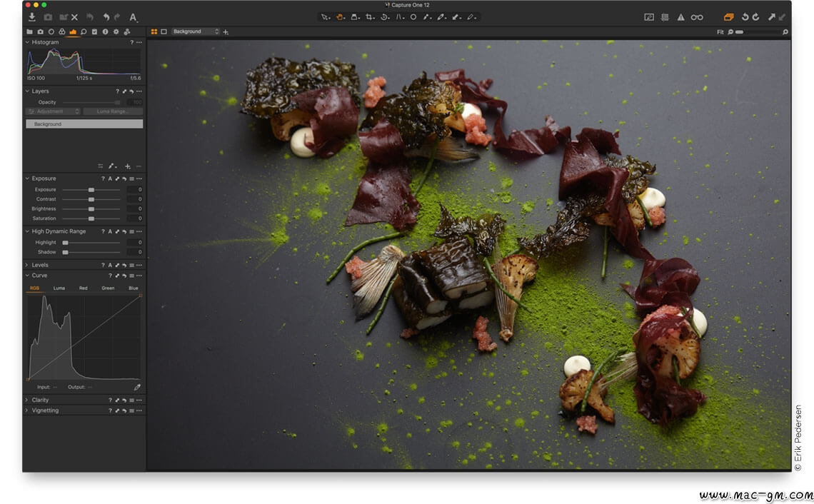Select the Annotations pencil tool
Viewport: 814px width, 504px height.
(471, 17)
